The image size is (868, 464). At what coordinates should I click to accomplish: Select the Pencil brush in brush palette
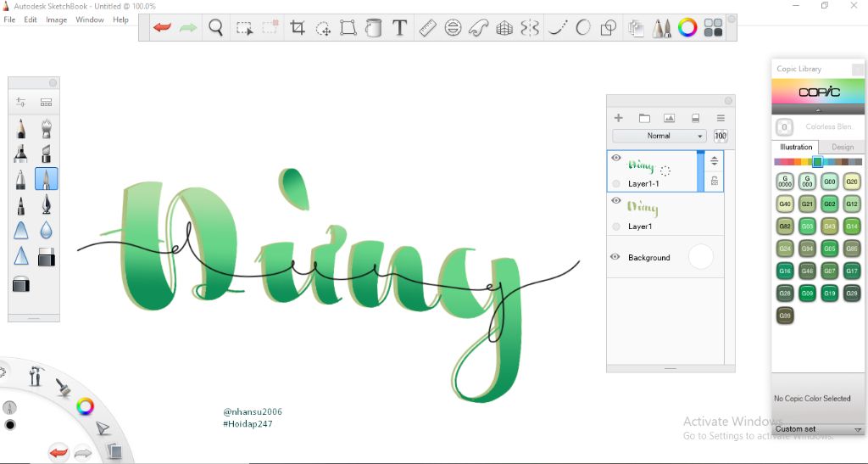coord(20,128)
